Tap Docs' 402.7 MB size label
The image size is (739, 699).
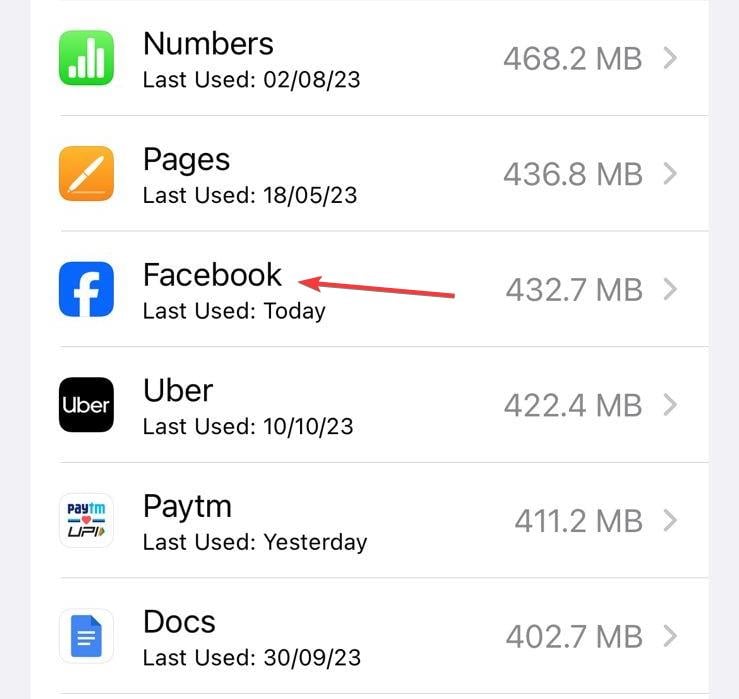tap(574, 637)
